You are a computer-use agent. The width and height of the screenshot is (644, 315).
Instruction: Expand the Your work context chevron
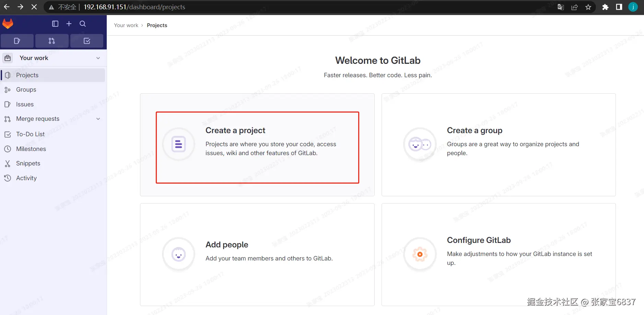[98, 58]
